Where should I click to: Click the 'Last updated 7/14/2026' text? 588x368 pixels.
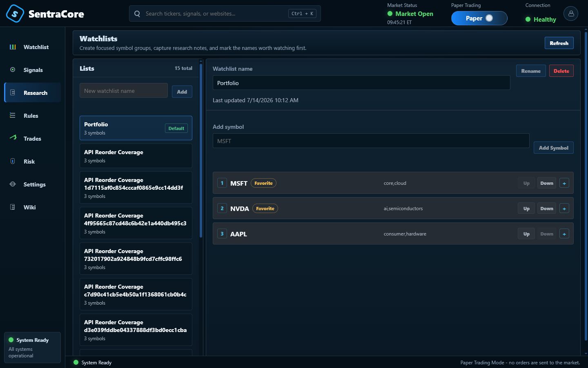256,100
